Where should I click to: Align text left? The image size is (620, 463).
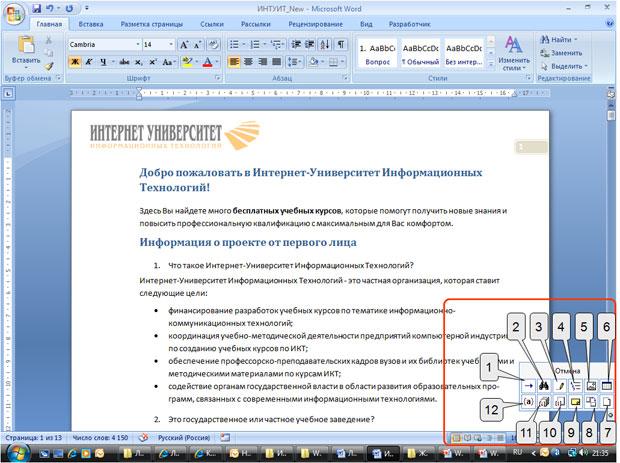pos(234,62)
